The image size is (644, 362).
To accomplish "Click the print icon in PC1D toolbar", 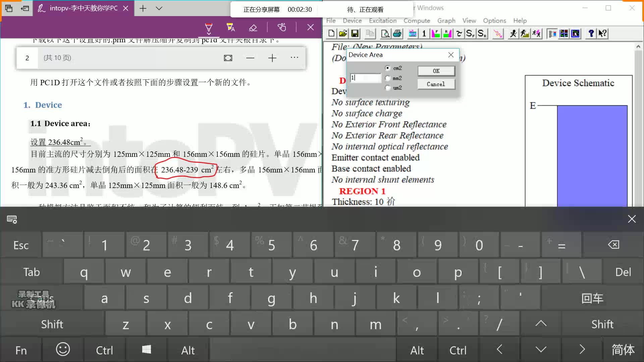I will pos(397,34).
